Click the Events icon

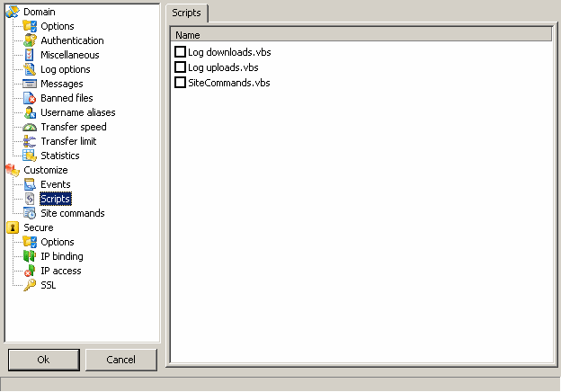tap(30, 184)
